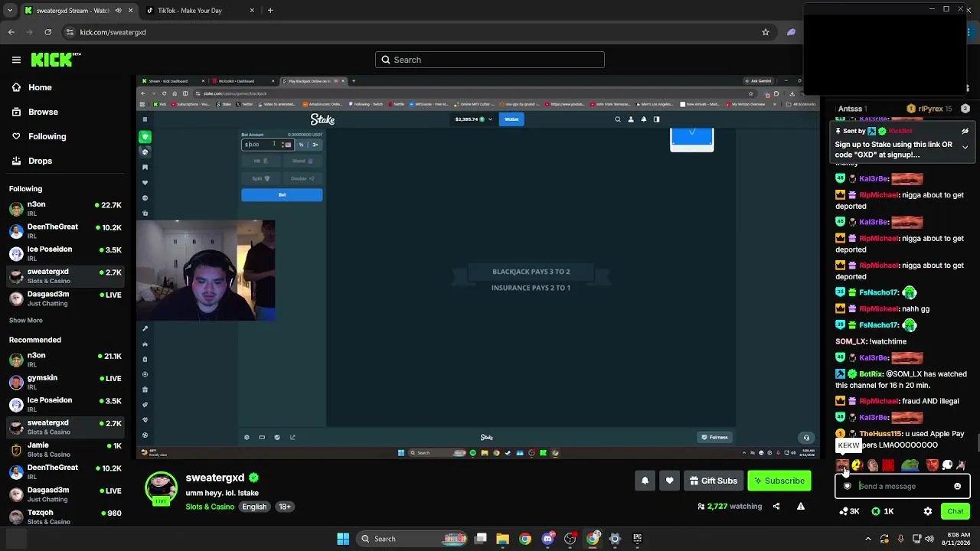This screenshot has height=551, width=980.
Task: Open the Epic Games taskbar icon
Action: (x=637, y=539)
